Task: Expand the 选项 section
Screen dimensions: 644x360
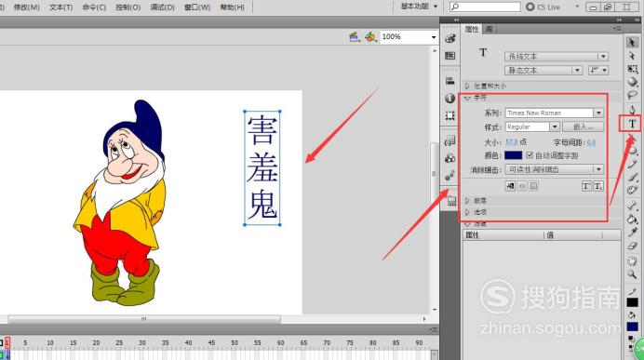Action: (467, 212)
